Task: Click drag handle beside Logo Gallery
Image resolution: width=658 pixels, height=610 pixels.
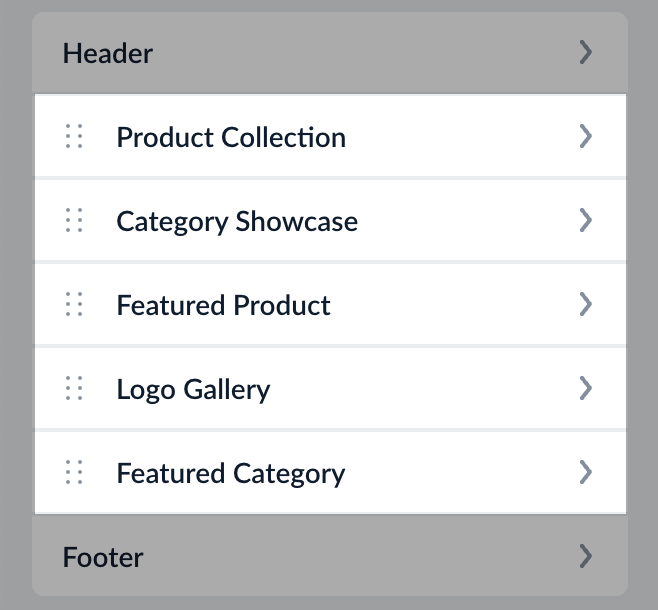Action: (x=74, y=388)
